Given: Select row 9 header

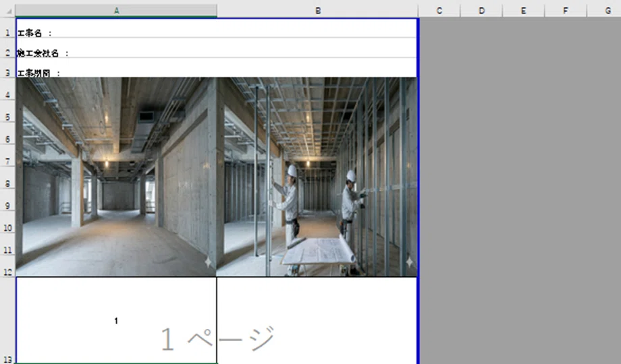Looking at the screenshot, I should point(7,200).
